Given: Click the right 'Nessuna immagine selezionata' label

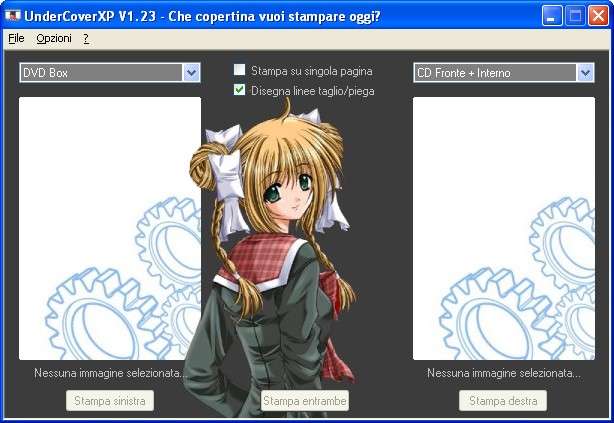Looking at the screenshot, I should click(504, 373).
